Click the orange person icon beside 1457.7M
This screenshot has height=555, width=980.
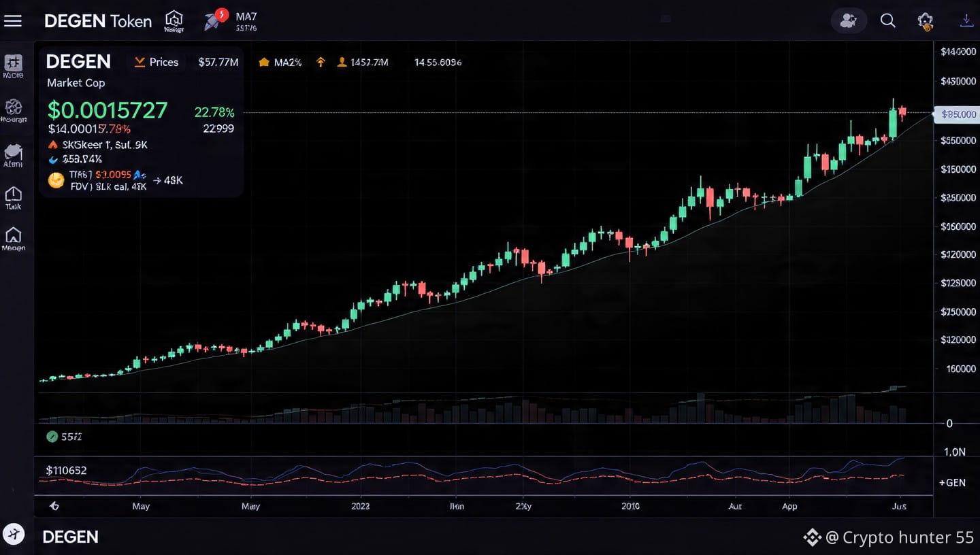pos(342,63)
